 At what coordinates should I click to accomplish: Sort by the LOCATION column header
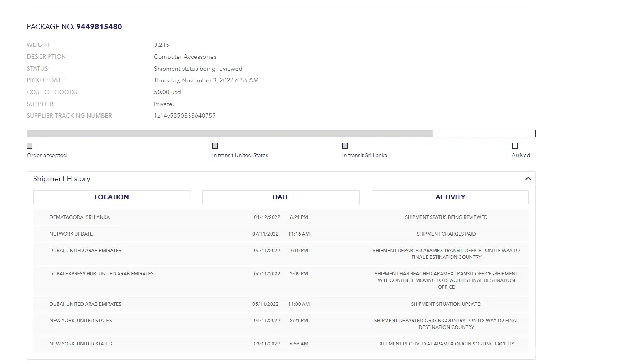[x=112, y=197]
